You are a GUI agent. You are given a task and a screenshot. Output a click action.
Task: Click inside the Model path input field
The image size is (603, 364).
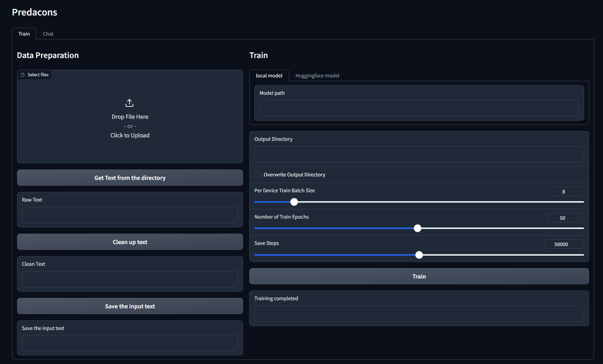[x=419, y=108]
